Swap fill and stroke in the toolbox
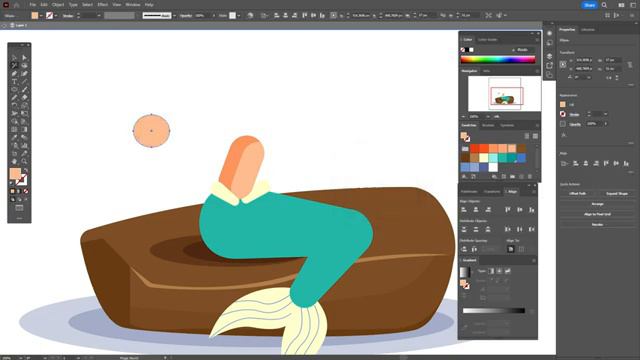The image size is (640, 360). point(26,171)
